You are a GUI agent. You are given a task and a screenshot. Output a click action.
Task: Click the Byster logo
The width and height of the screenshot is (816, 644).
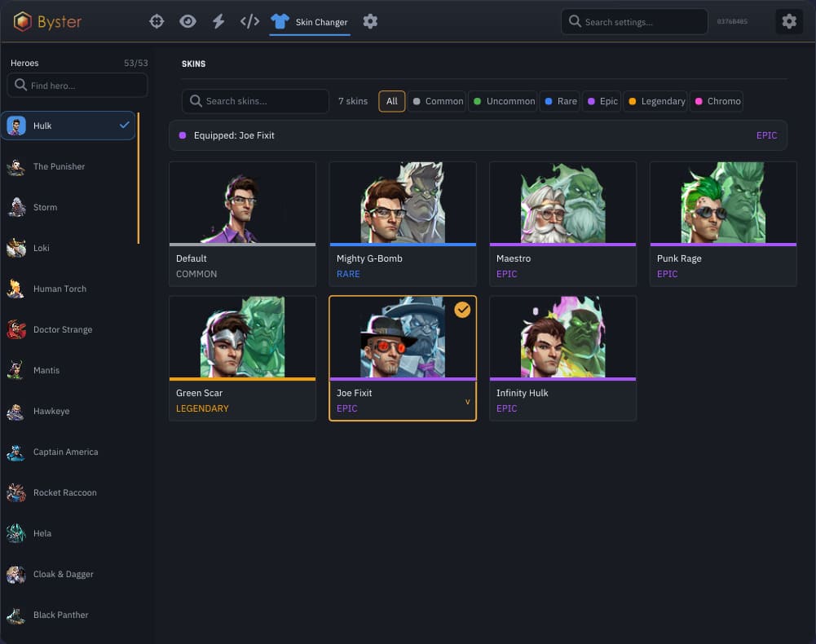47,22
